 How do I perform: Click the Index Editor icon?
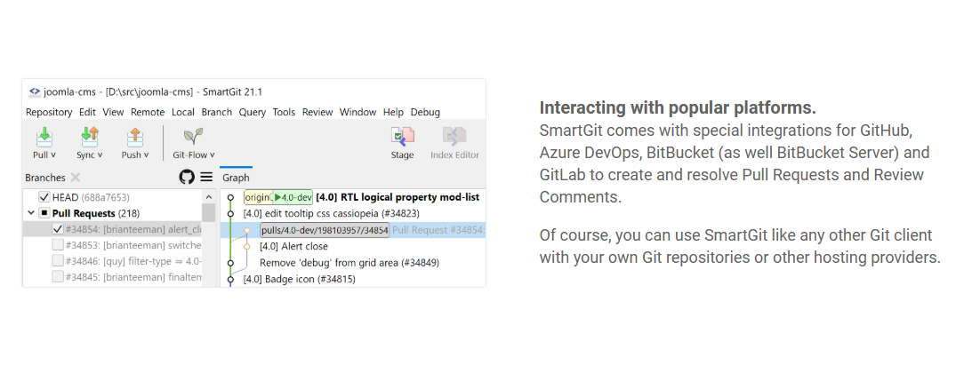454,136
